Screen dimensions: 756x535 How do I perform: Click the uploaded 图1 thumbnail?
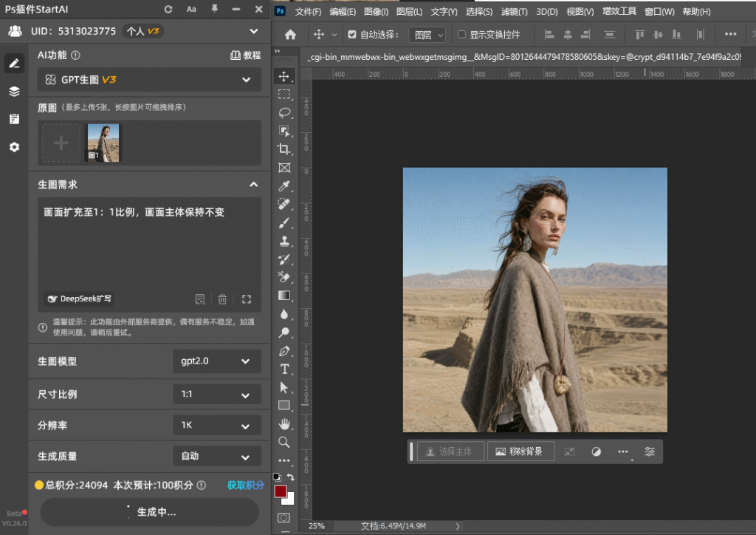[103, 143]
